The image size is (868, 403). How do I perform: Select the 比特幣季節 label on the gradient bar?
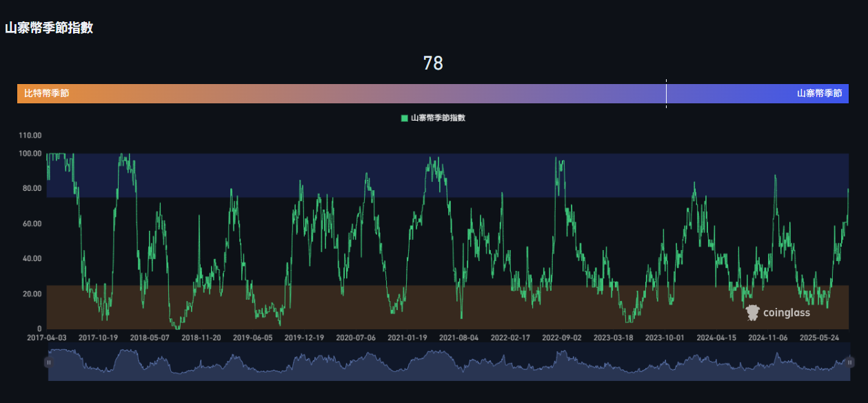click(x=46, y=94)
